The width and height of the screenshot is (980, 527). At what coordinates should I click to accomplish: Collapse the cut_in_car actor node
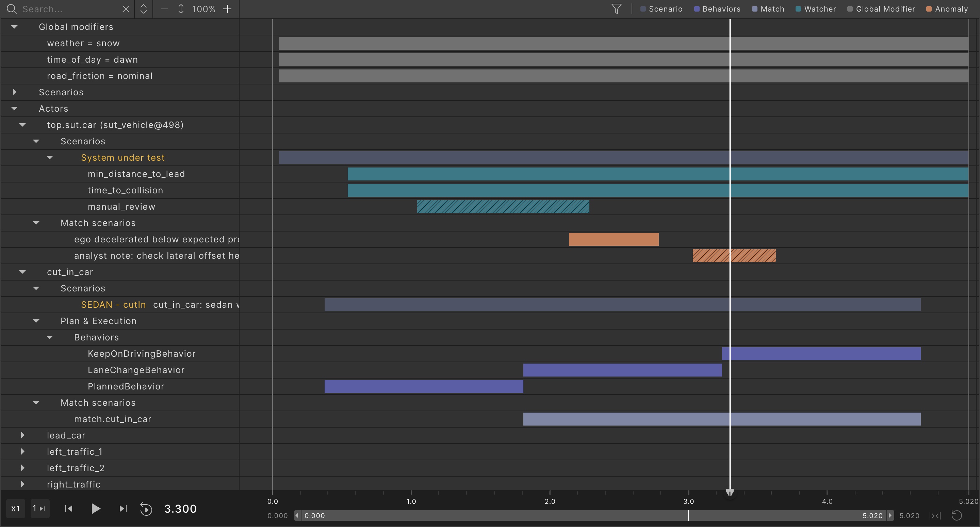22,272
